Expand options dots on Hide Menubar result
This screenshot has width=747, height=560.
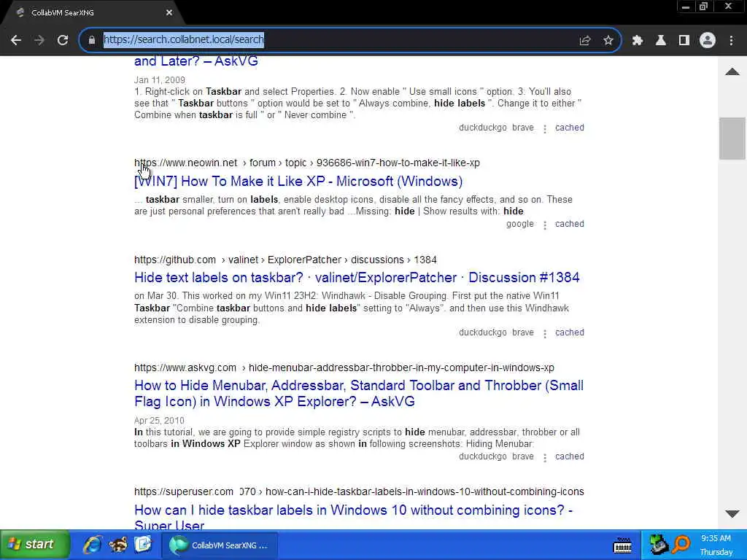click(x=544, y=457)
